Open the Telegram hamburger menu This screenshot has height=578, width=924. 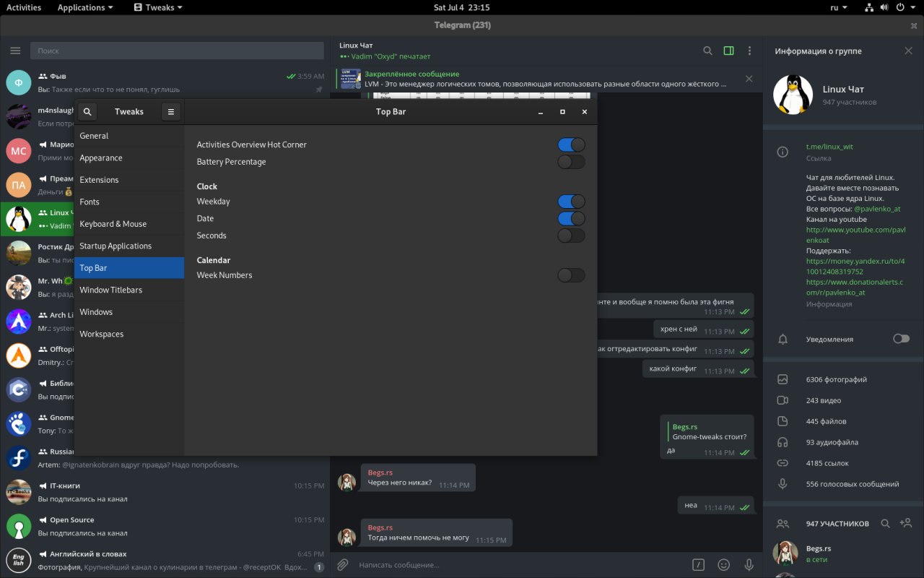coord(15,51)
